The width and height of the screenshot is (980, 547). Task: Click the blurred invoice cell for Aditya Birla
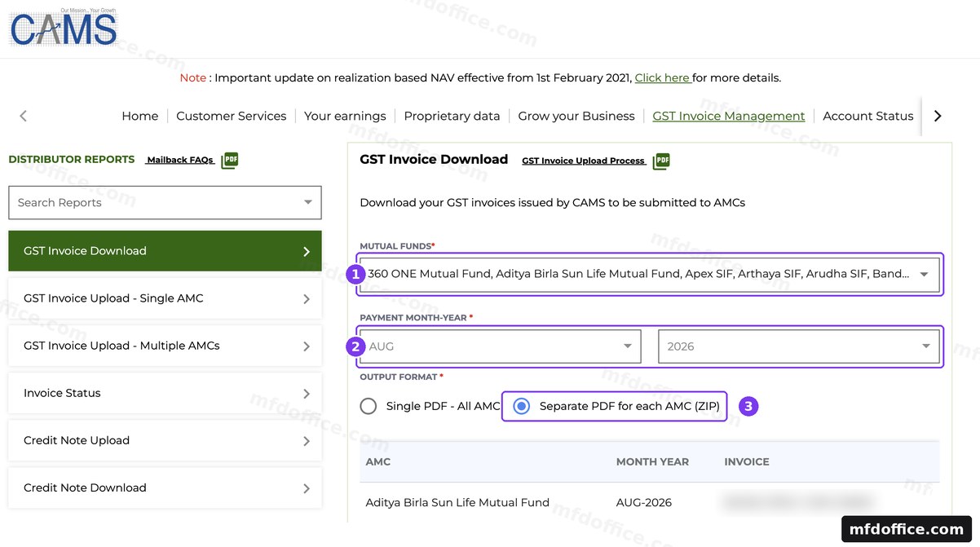(x=797, y=502)
